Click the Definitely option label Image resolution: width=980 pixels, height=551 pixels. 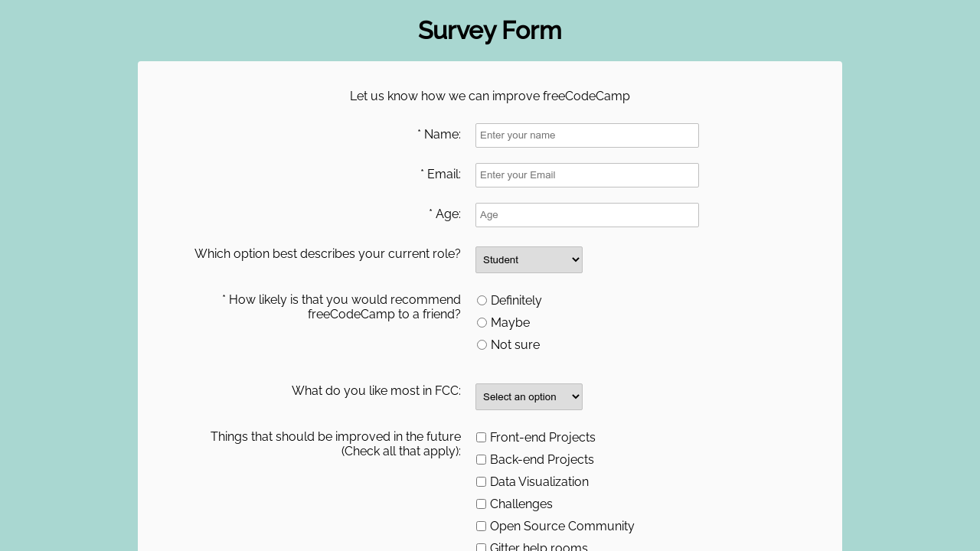pos(516,301)
